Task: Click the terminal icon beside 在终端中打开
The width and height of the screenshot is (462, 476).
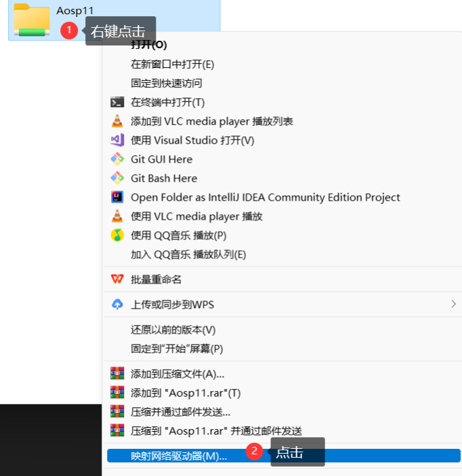Action: point(117,102)
